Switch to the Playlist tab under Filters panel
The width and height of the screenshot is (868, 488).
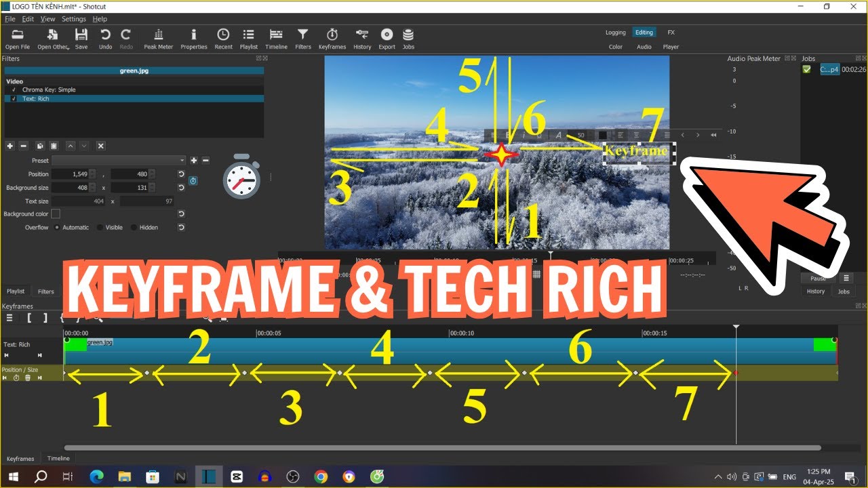coord(16,291)
